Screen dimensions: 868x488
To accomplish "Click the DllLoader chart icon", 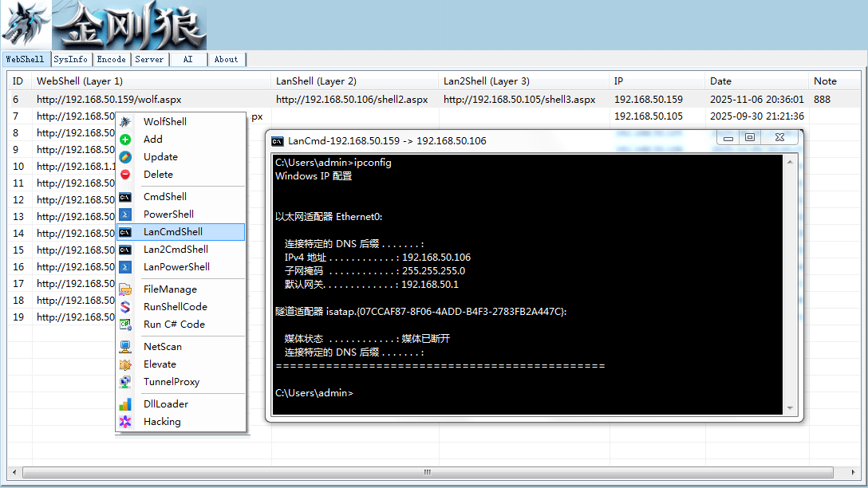I will pyautogui.click(x=125, y=404).
